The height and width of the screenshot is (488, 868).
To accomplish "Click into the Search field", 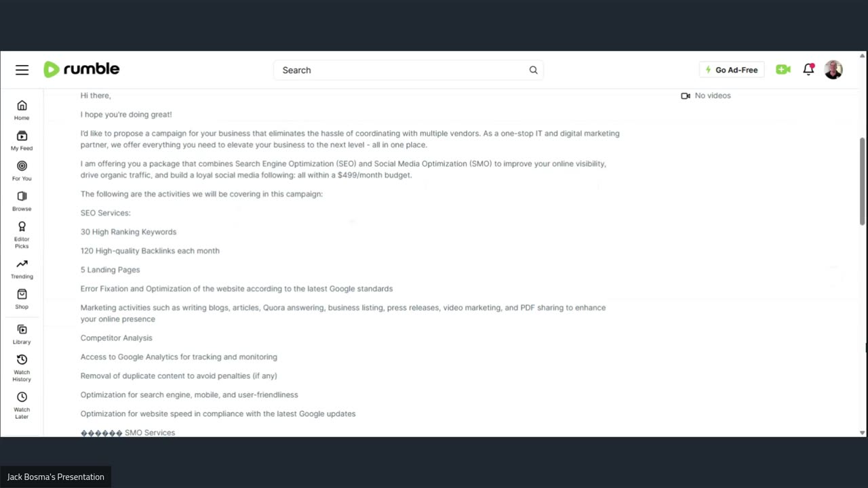I will tap(400, 70).
